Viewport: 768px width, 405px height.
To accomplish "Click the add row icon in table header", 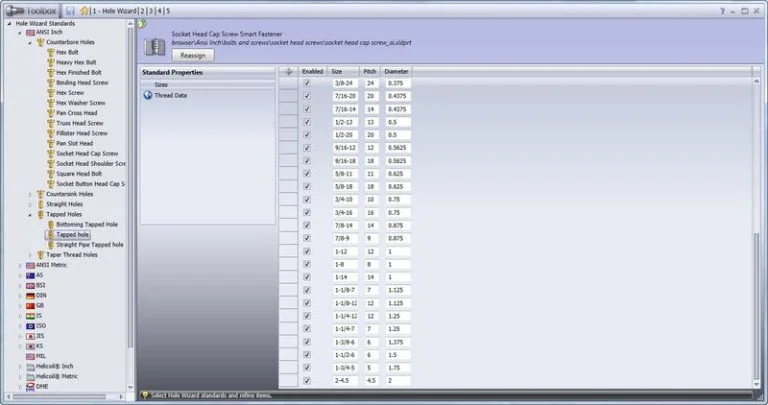I will (289, 72).
